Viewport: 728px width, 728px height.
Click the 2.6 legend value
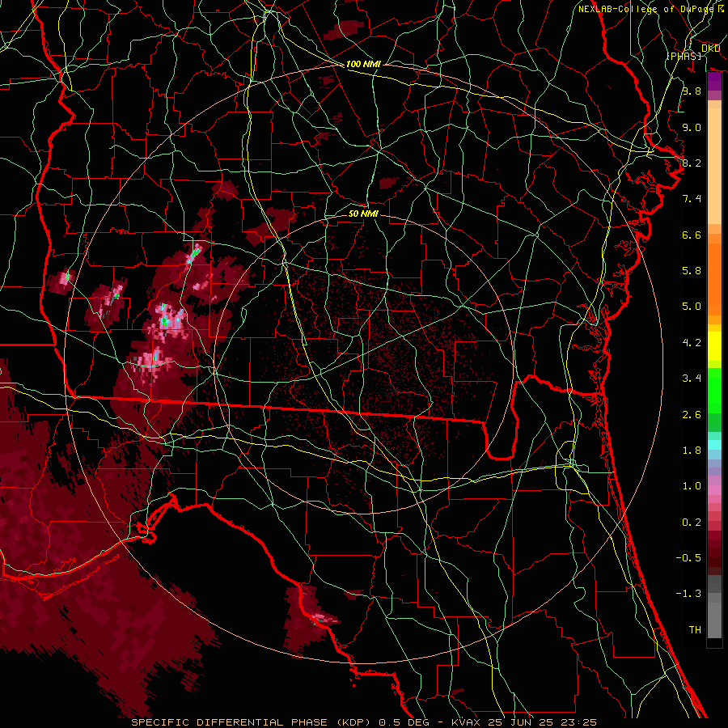pos(692,414)
